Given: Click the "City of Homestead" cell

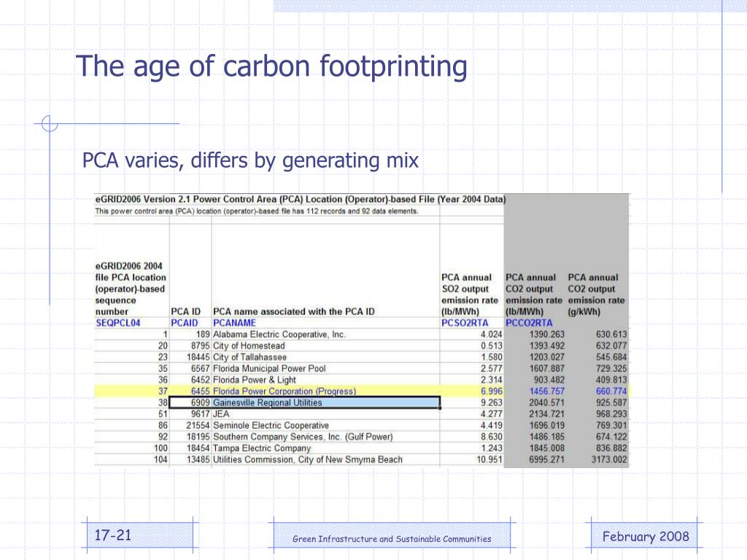Looking at the screenshot, I should (x=249, y=346).
